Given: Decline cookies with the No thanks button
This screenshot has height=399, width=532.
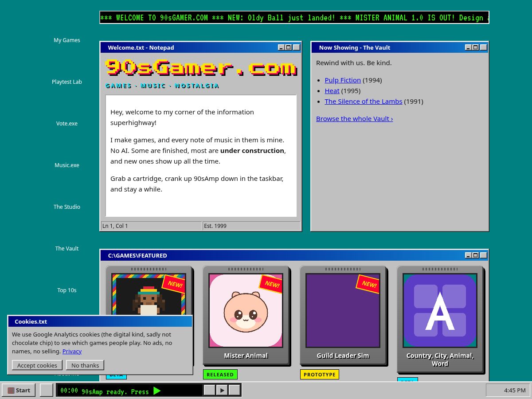Looking at the screenshot, I should [x=85, y=365].
